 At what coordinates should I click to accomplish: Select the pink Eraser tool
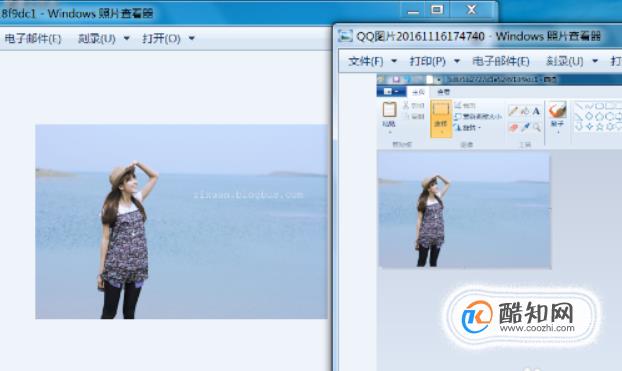click(513, 127)
